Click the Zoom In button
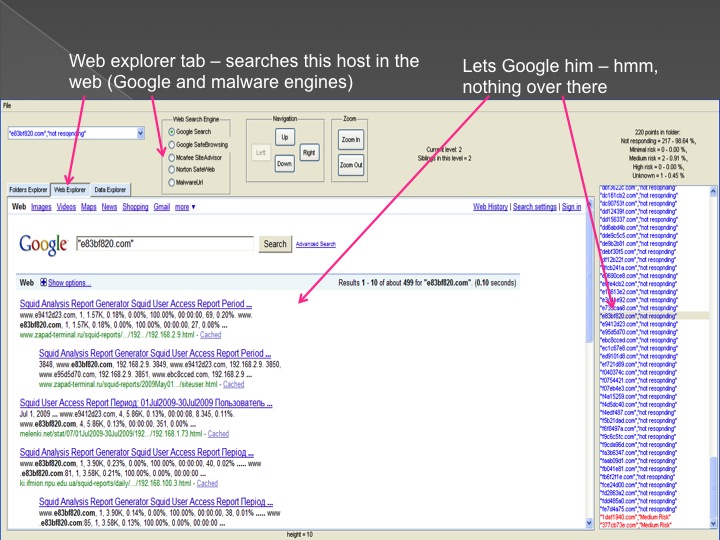 click(351, 140)
